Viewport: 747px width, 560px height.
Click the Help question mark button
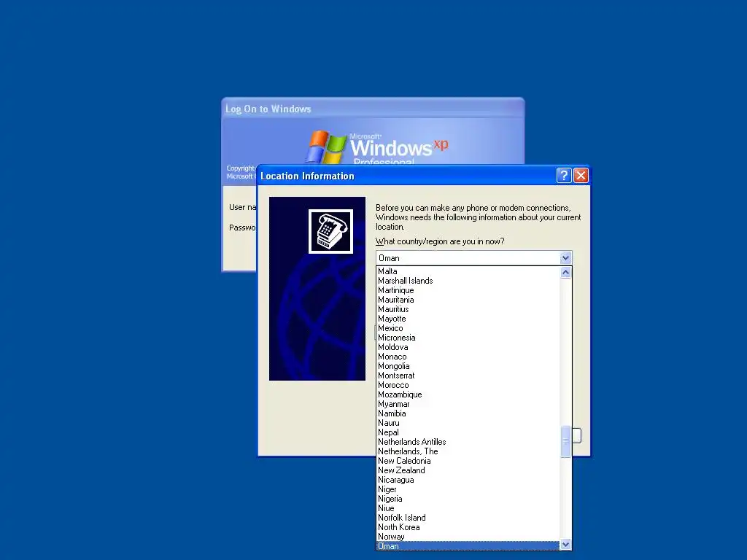pyautogui.click(x=564, y=176)
